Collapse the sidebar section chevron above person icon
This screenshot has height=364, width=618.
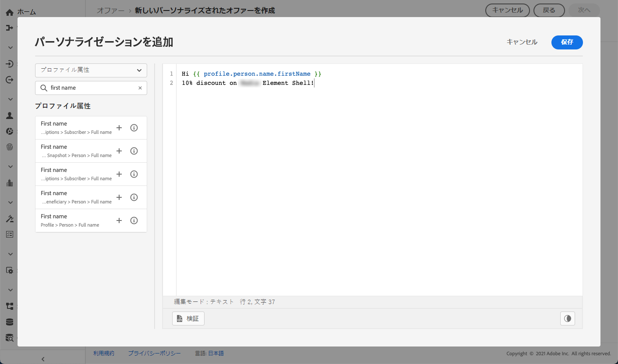(x=11, y=99)
